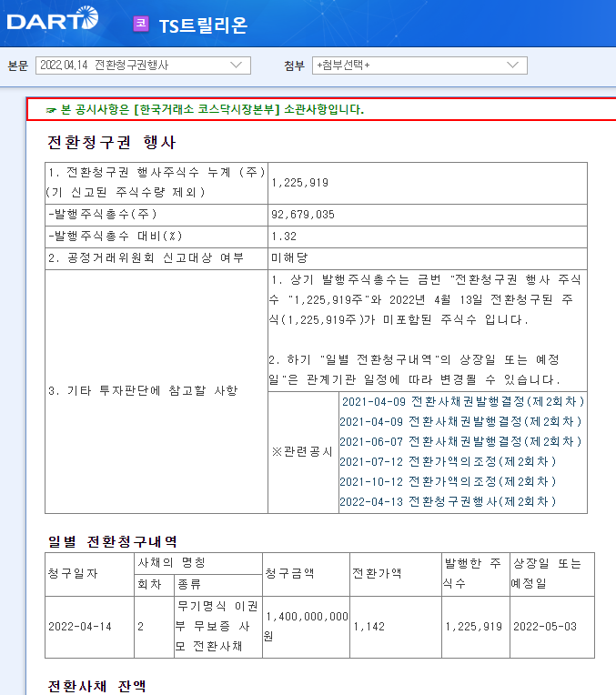Click the 2. 공정거래위원회 신고대상 여부 label

[x=146, y=258]
